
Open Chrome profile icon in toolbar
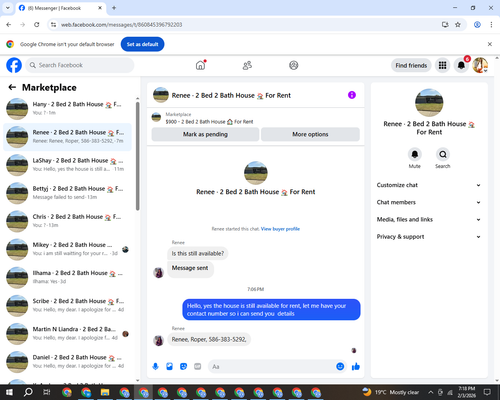click(477, 25)
